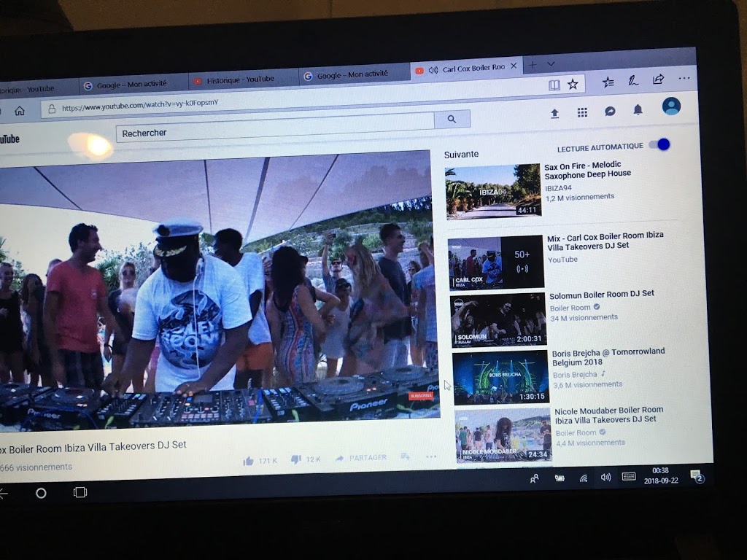The image size is (747, 560).
Task: Like the video with thumbs up icon
Action: (x=249, y=460)
